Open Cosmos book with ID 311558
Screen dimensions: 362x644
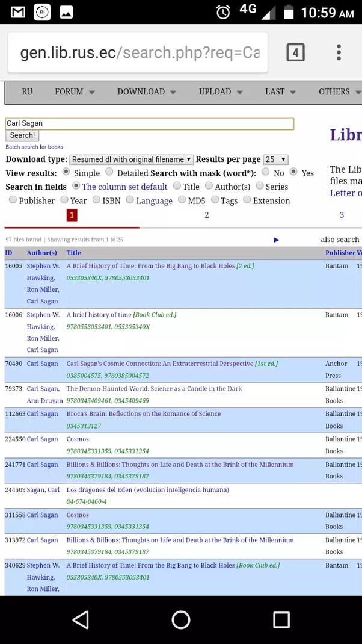tap(78, 515)
